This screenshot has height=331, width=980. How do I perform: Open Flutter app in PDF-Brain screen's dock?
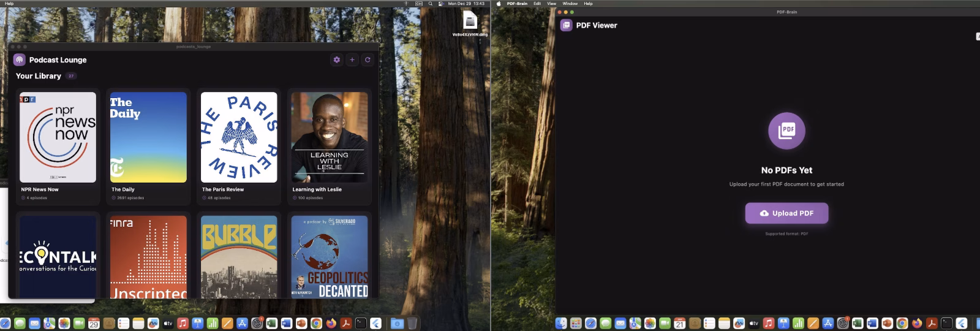pyautogui.click(x=961, y=323)
